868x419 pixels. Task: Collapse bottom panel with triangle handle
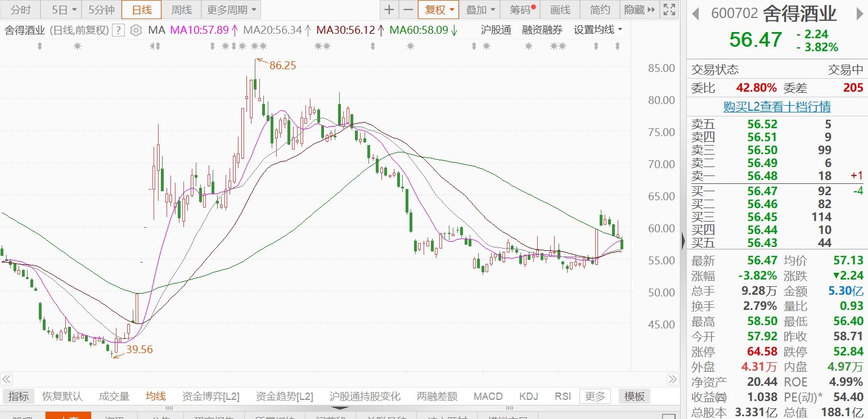coord(341,408)
